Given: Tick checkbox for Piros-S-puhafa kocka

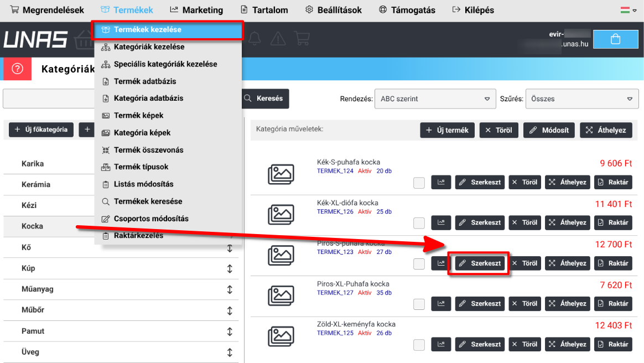Looking at the screenshot, I should point(419,263).
